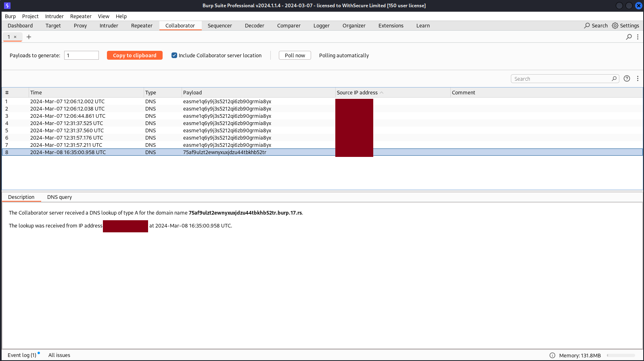Screen dimensions: 644x361
Task: Sort interactions by Type column
Action: click(x=163, y=92)
